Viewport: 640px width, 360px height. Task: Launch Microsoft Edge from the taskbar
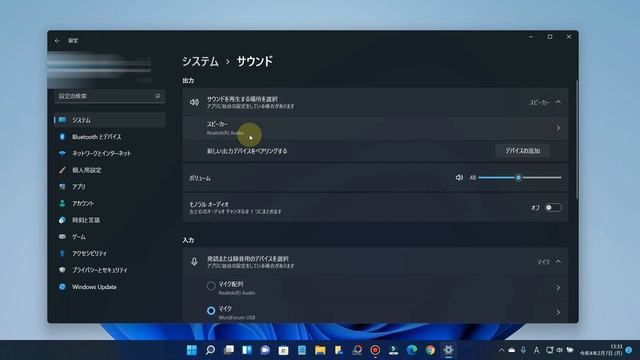pyautogui.click(x=412, y=350)
